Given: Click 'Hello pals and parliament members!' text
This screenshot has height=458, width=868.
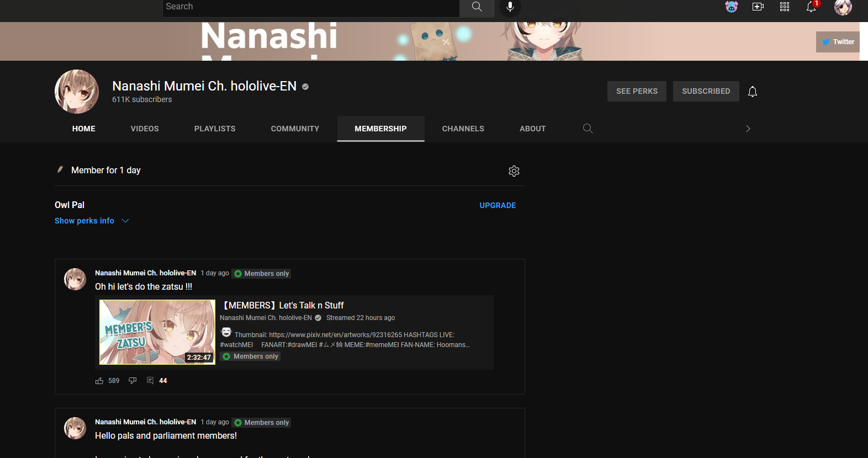Looking at the screenshot, I should [x=166, y=436].
